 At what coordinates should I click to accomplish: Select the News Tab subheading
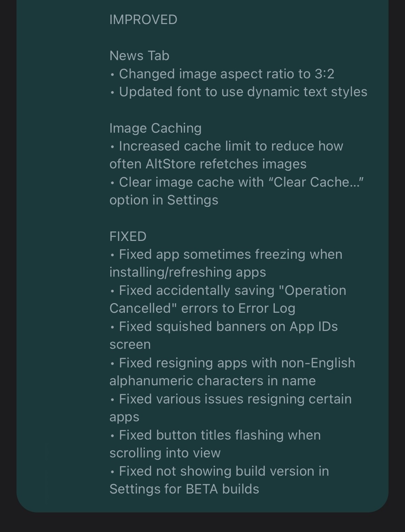(x=139, y=56)
